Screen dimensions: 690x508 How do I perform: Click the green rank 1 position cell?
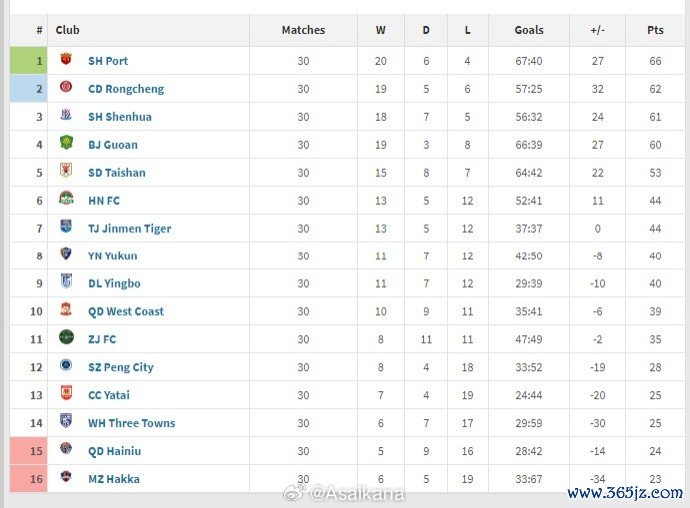28,60
